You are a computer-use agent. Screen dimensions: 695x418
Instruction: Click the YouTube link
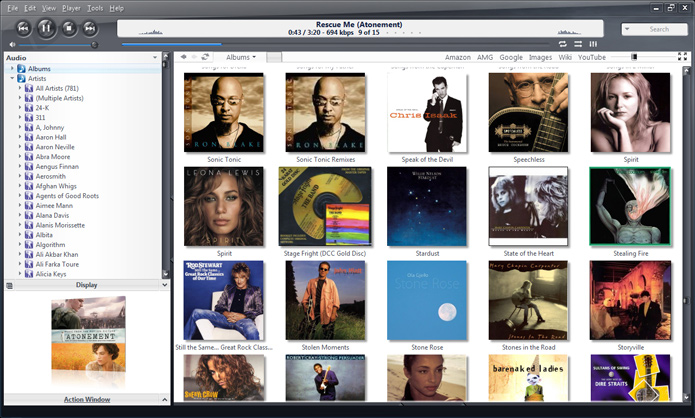[x=592, y=57]
